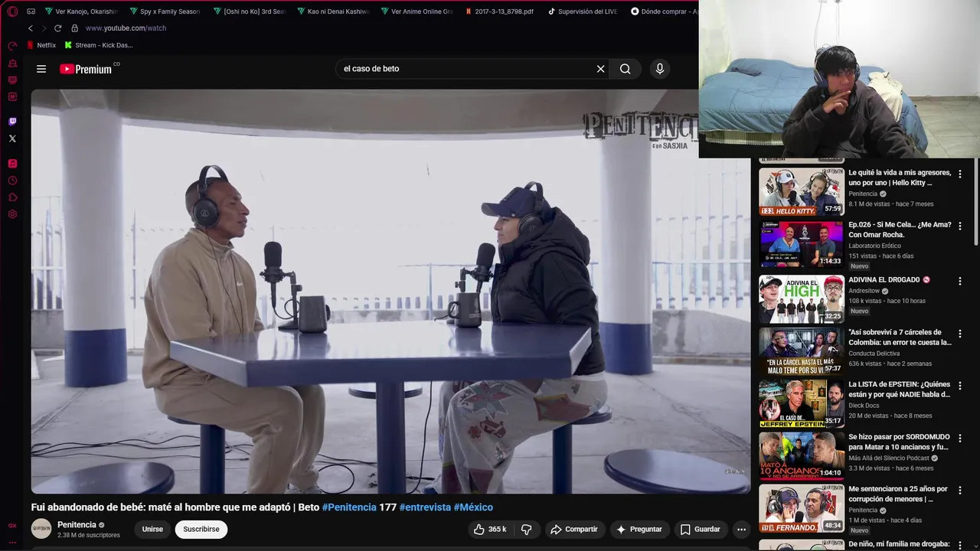The image size is (980, 551).
Task: Open options for LISTA de EPSTEIN video
Action: [960, 386]
